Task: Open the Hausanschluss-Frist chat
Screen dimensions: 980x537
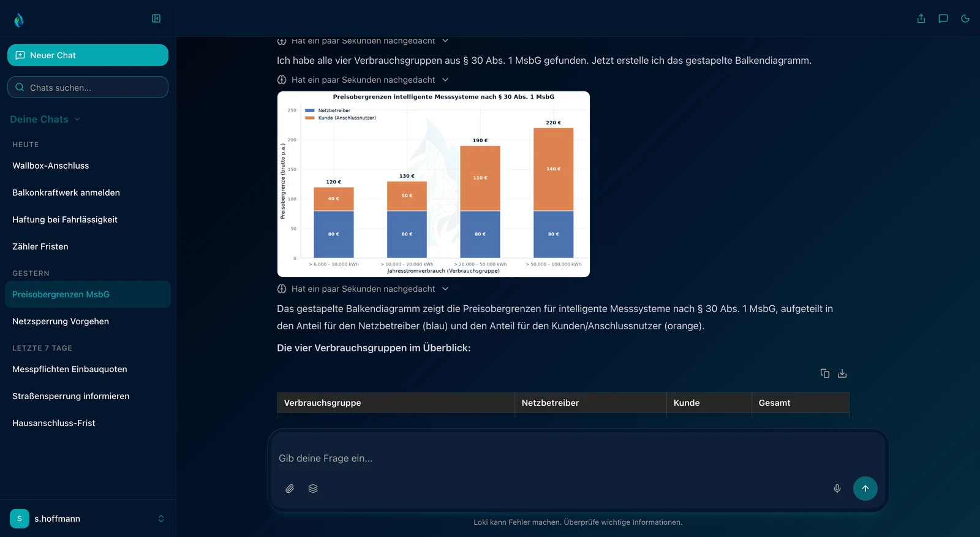Action: [88, 423]
